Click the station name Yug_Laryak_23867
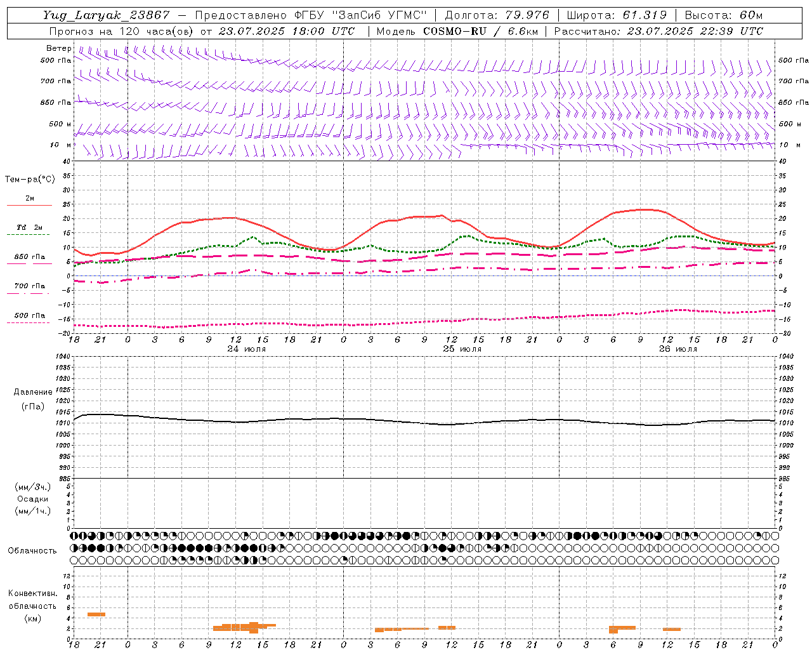Screen dimensions: 812x650 coord(107,15)
